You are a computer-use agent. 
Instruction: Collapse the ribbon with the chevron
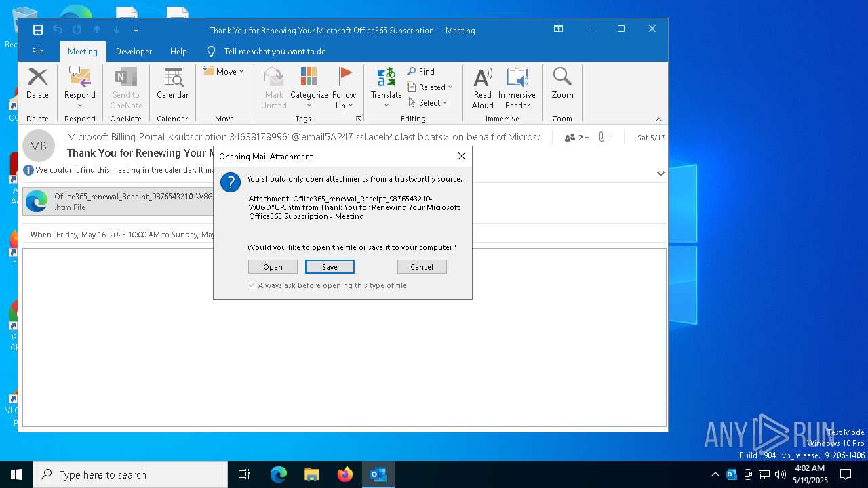(658, 119)
